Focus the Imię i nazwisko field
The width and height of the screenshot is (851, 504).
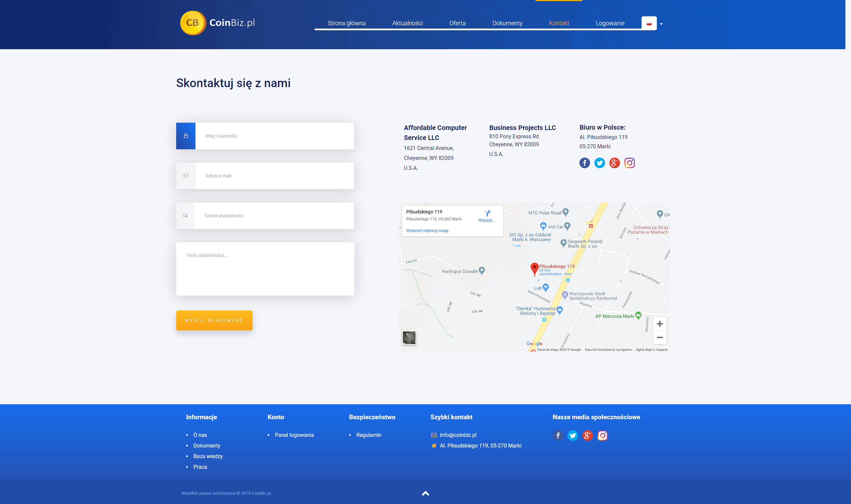274,136
